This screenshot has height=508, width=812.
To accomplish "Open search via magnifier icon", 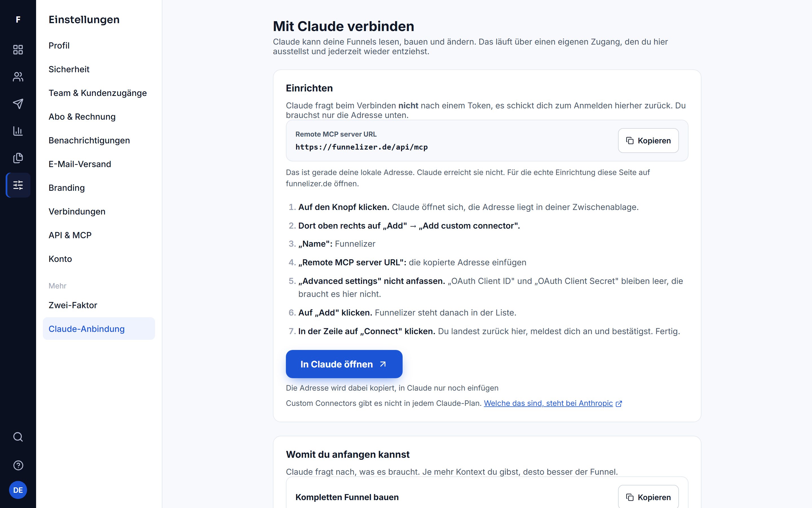I will [18, 437].
